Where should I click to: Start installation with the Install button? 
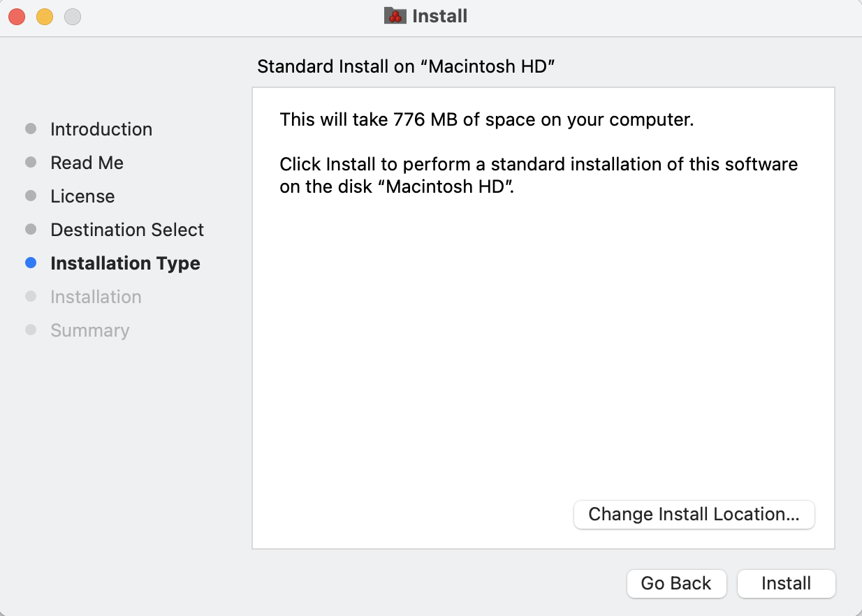[786, 584]
